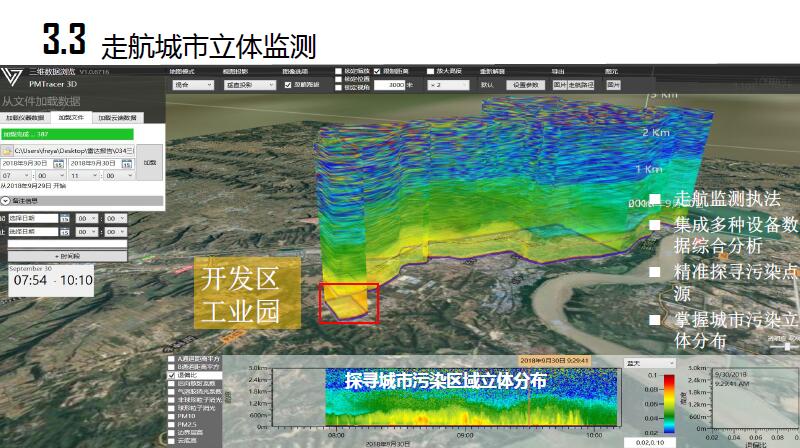Click the color scale bar beside the chart
The image size is (800, 448).
[x=669, y=404]
